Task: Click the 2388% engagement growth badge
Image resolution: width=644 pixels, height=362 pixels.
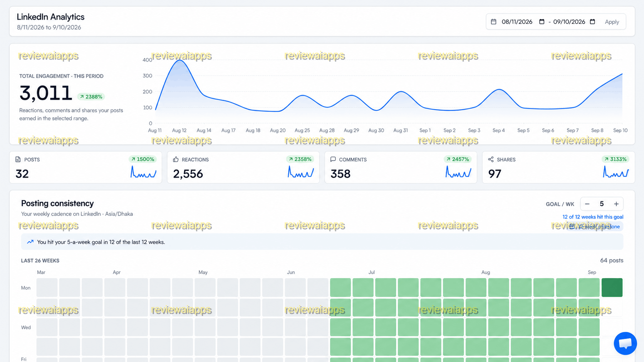Action: pos(91,97)
